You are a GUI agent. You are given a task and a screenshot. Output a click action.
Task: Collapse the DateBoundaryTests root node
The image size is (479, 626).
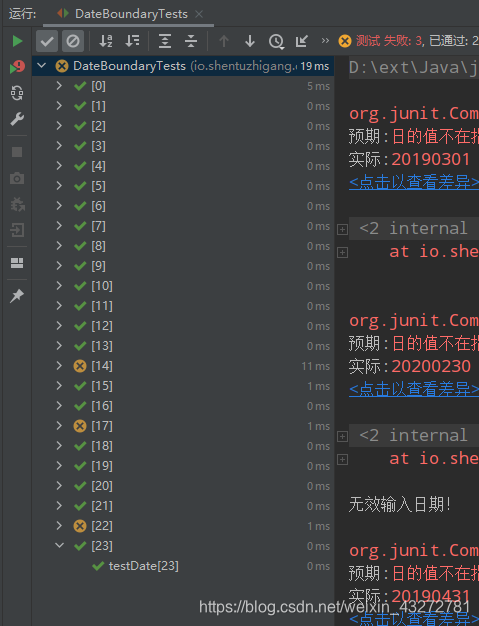point(42,65)
